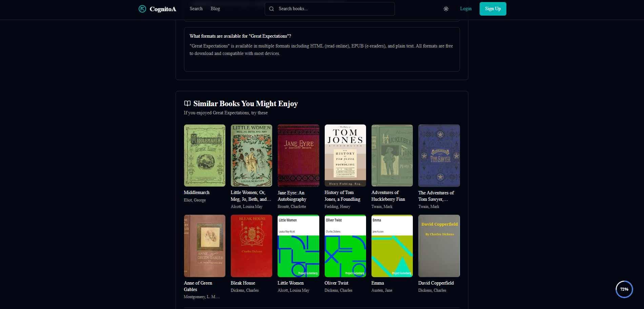The image size is (644, 309).
Task: Click Jane Eyre: An Autobiography title
Action: coord(292,196)
